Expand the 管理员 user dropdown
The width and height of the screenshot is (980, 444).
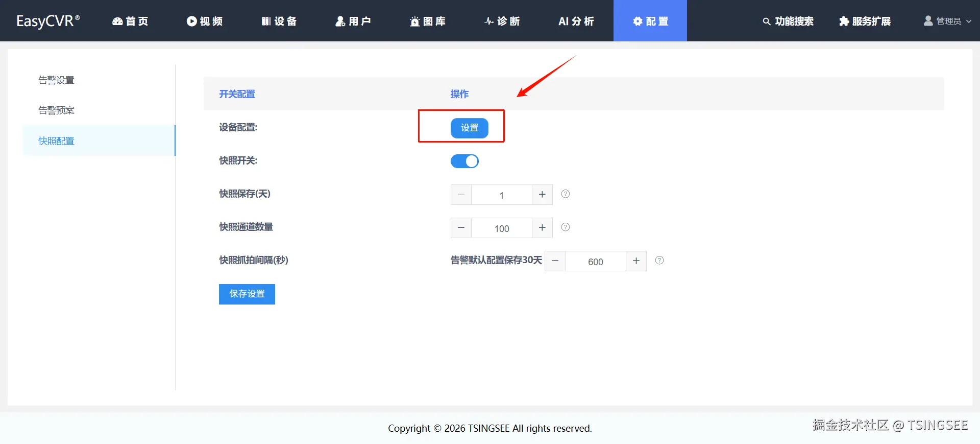[948, 21]
